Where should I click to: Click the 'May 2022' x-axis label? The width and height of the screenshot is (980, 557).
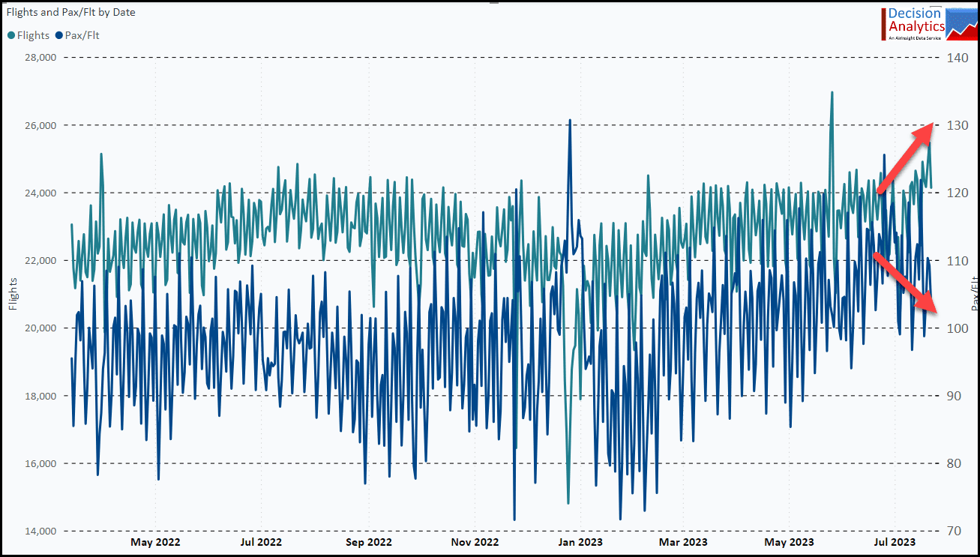point(155,542)
